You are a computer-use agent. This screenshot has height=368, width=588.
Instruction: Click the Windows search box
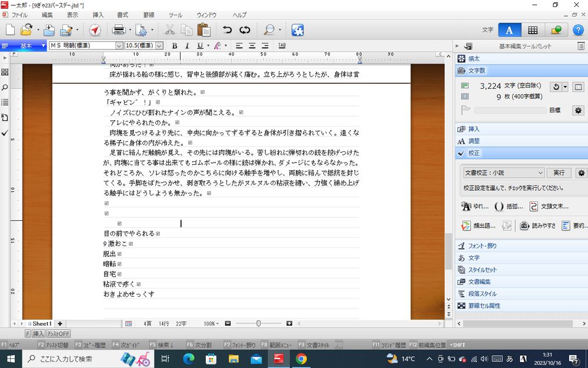tap(87, 359)
